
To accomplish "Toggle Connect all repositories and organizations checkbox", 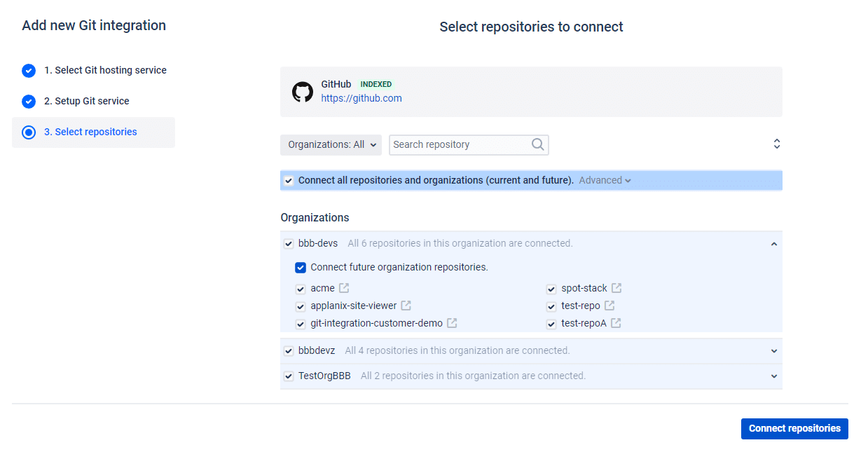I will (x=289, y=181).
